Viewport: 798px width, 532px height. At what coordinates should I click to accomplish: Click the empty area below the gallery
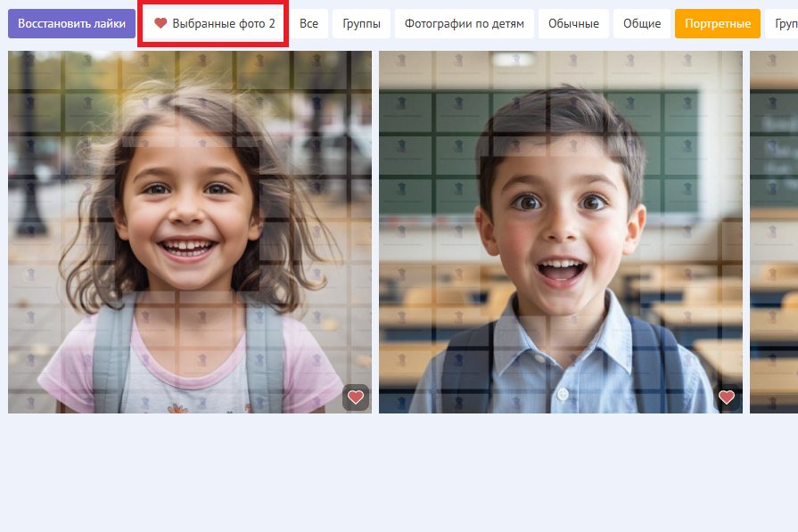point(399,472)
